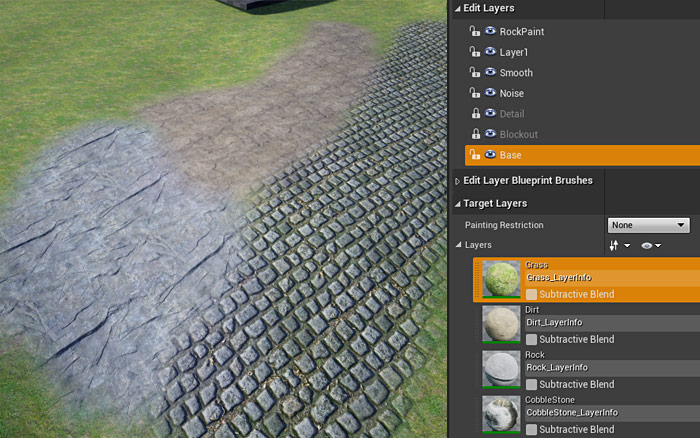Image resolution: width=700 pixels, height=438 pixels.
Task: Toggle lock icon on RockPaint layer
Action: point(475,31)
